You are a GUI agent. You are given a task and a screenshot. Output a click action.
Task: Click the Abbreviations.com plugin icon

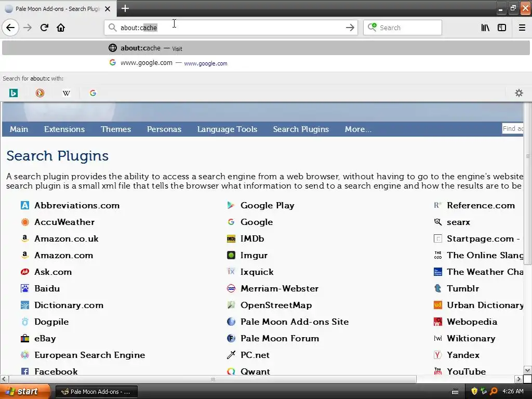(25, 205)
